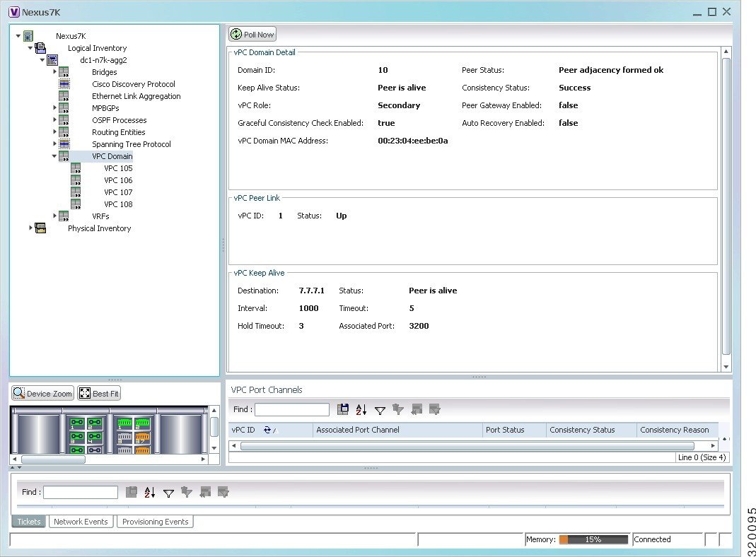
Task: Export VPC Port Channels table to CSV
Action: coord(343,409)
